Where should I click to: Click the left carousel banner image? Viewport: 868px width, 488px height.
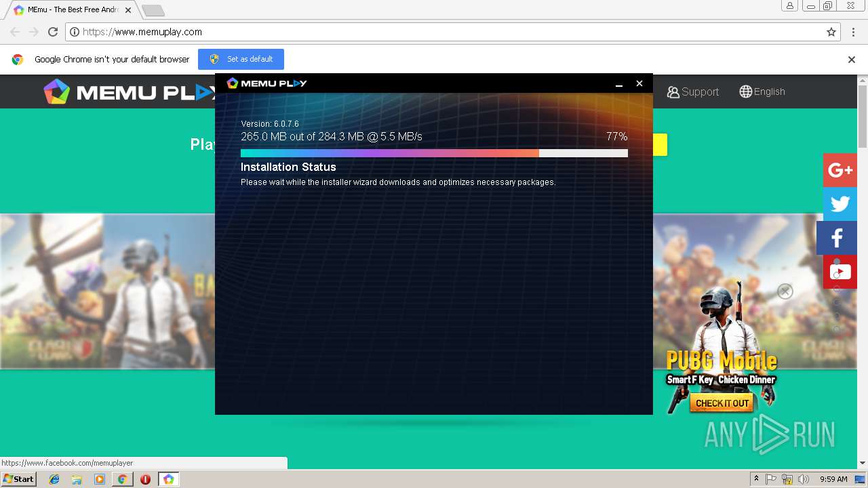click(107, 291)
